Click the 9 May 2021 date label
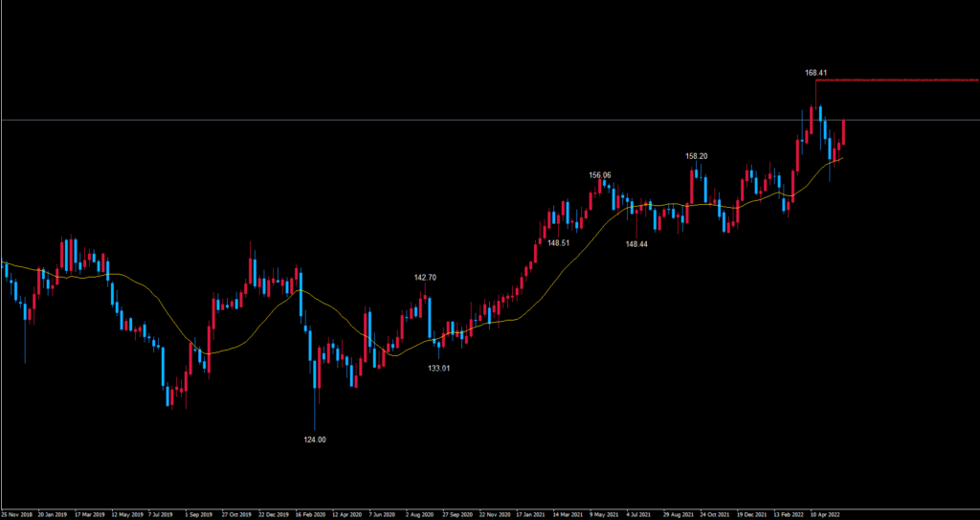This screenshot has width=980, height=520. (x=604, y=512)
